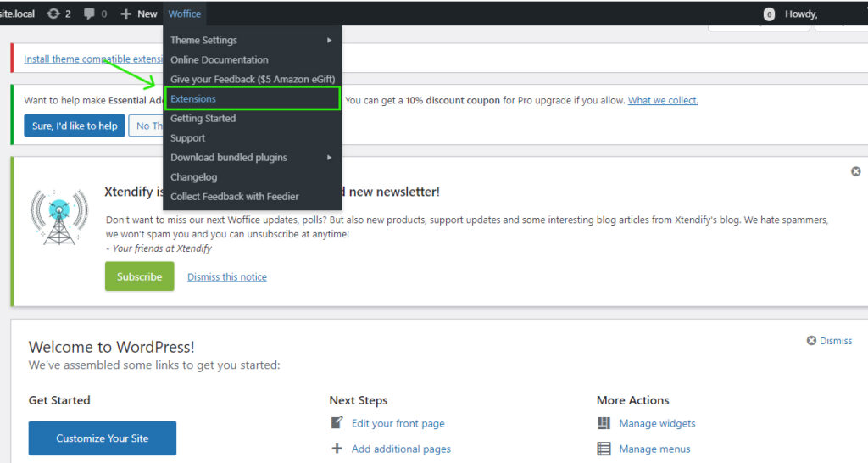Dismiss the Welcome to WordPress panel
Viewport: 868px width, 463px height.
pyautogui.click(x=829, y=341)
